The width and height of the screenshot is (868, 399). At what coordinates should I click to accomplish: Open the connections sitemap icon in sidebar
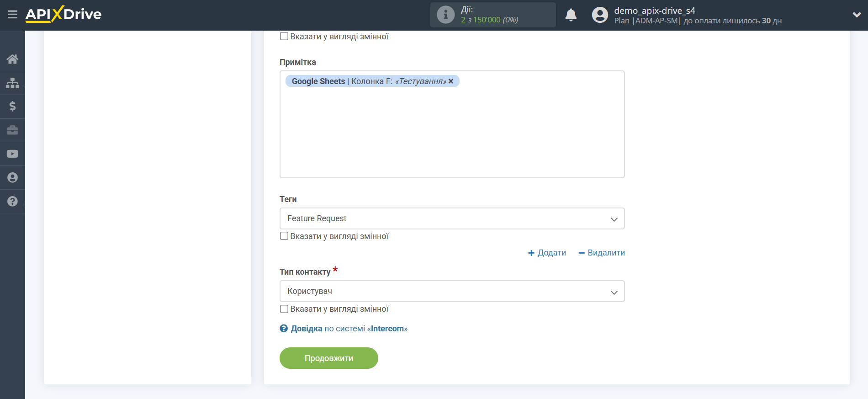(12, 83)
